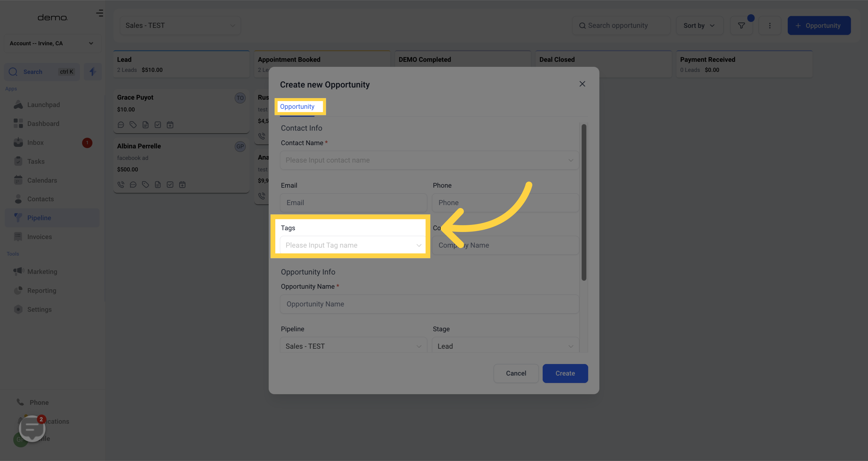
Task: Click the Create button
Action: point(565,373)
